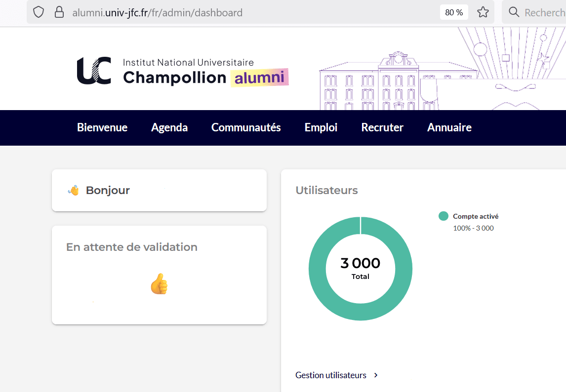The height and width of the screenshot is (392, 566).
Task: Open the Emploi menu item
Action: click(321, 127)
